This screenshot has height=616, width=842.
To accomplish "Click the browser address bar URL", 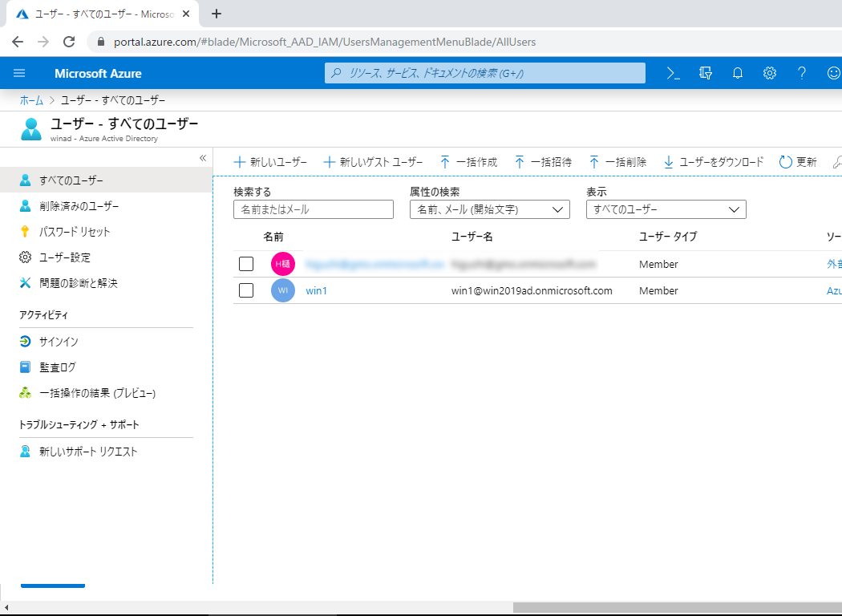I will (324, 42).
